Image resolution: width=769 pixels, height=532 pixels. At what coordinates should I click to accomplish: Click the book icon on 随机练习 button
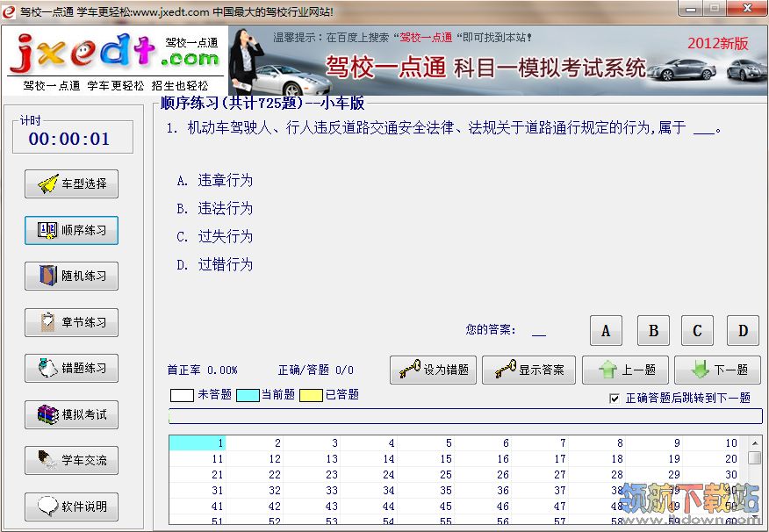(x=48, y=276)
